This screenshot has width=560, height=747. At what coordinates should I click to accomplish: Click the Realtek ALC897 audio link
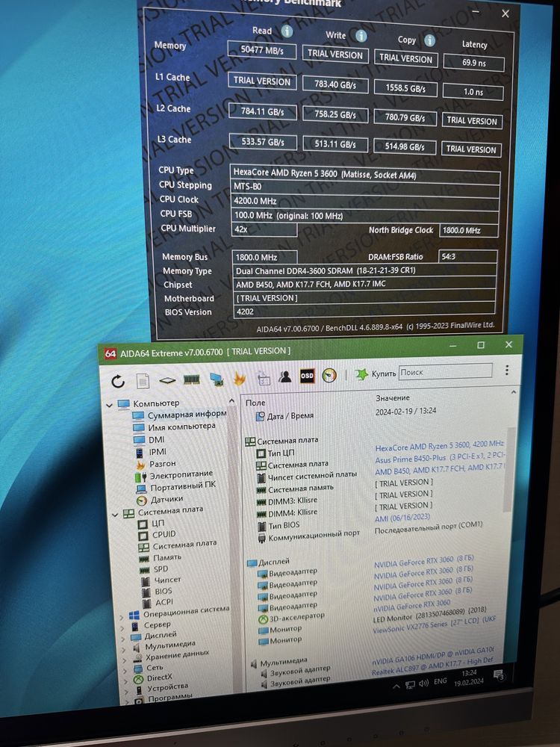pyautogui.click(x=432, y=666)
